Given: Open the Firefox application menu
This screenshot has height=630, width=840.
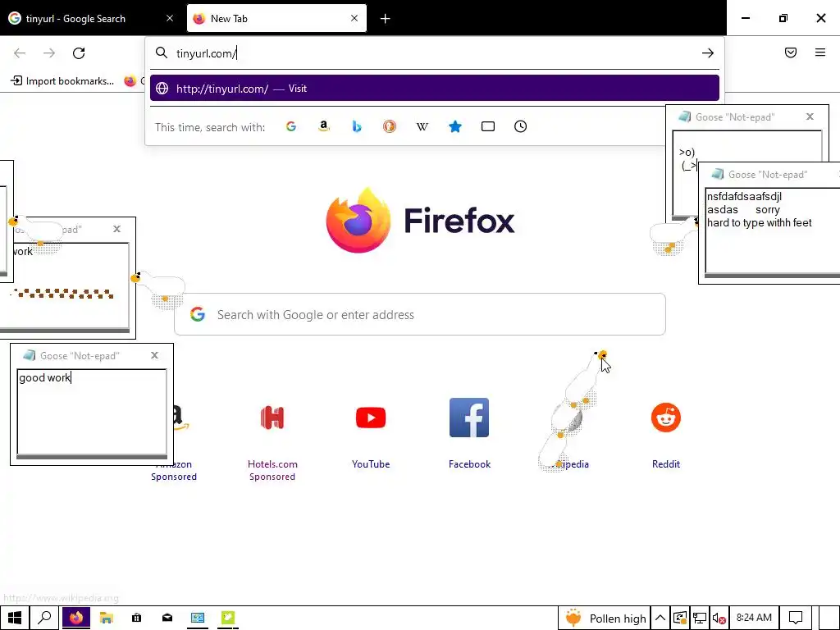Looking at the screenshot, I should tap(820, 52).
